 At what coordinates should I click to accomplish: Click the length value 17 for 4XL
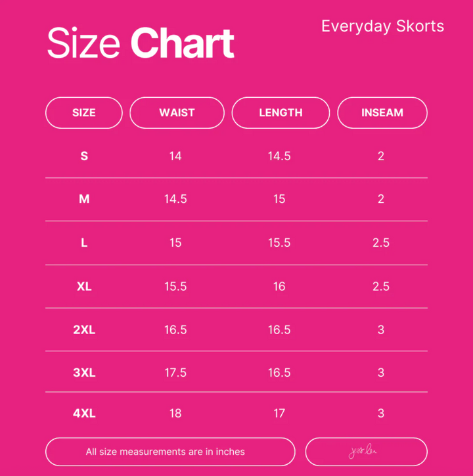(x=279, y=414)
